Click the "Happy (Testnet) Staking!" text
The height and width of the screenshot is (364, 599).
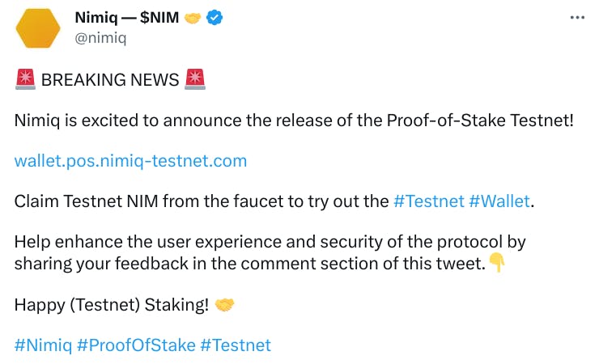(112, 305)
